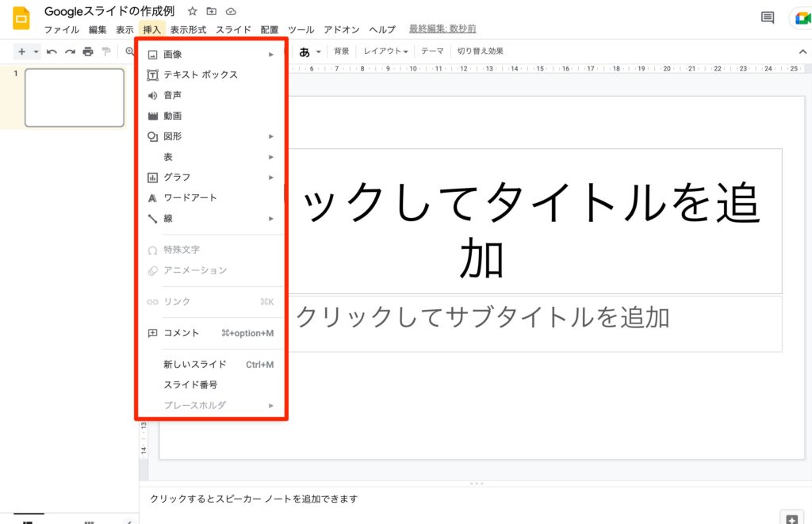Open the 最終編集 version history link
812x524 pixels.
[x=442, y=29]
